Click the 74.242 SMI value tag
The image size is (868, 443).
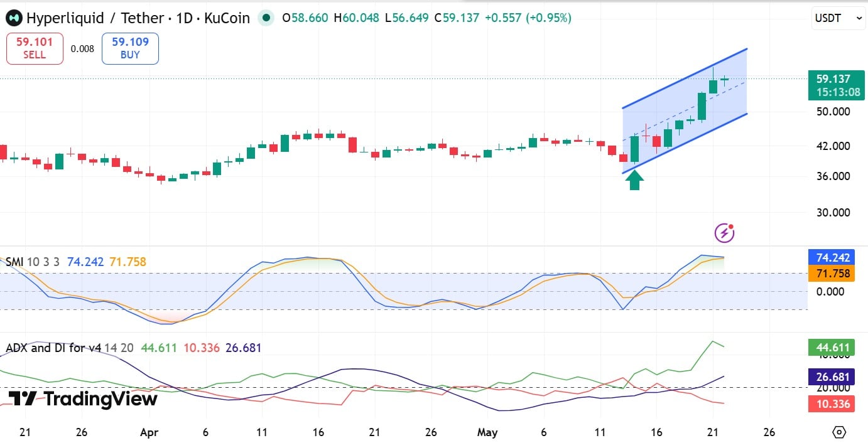(832, 257)
